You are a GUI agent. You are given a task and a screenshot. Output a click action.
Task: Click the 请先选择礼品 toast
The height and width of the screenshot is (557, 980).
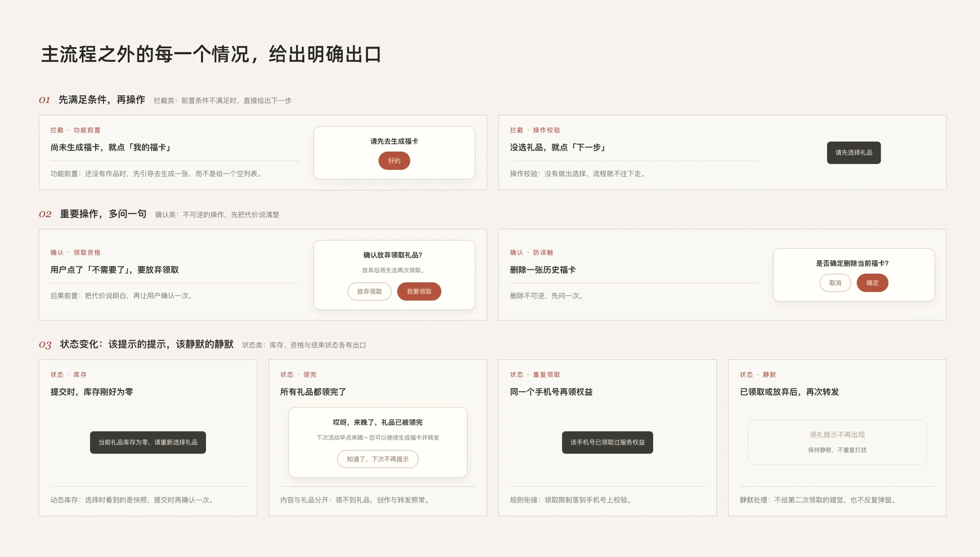point(854,153)
